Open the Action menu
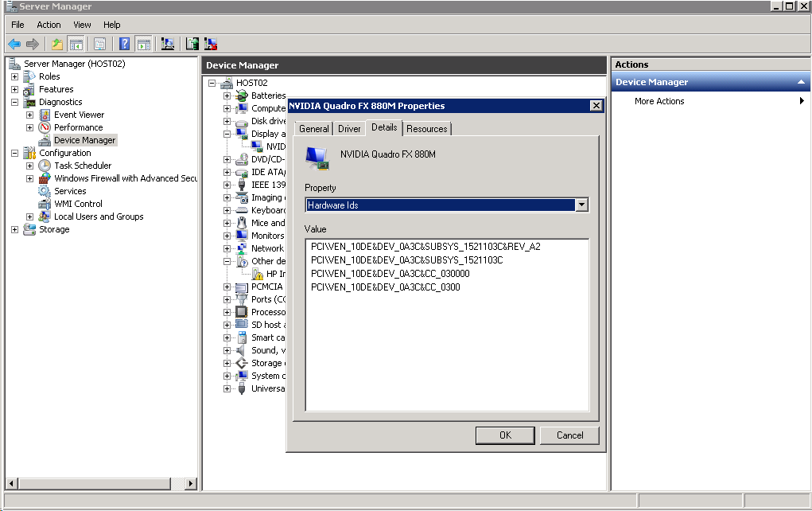 point(49,25)
